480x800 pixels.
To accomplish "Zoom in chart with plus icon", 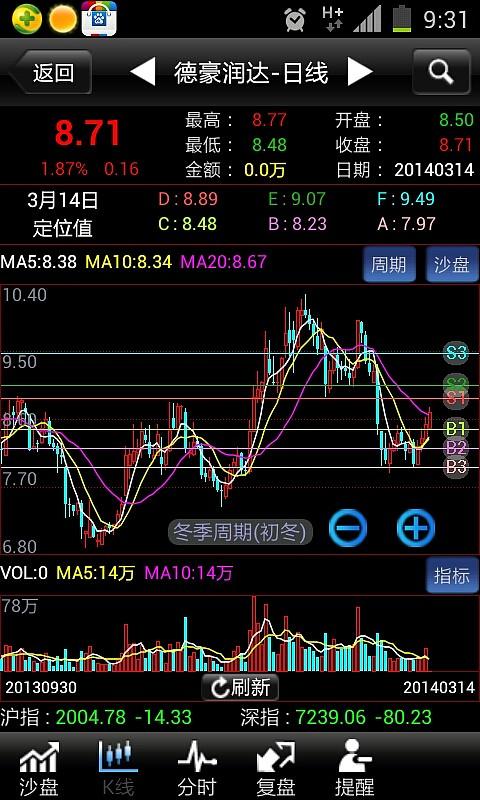I will coord(416,528).
